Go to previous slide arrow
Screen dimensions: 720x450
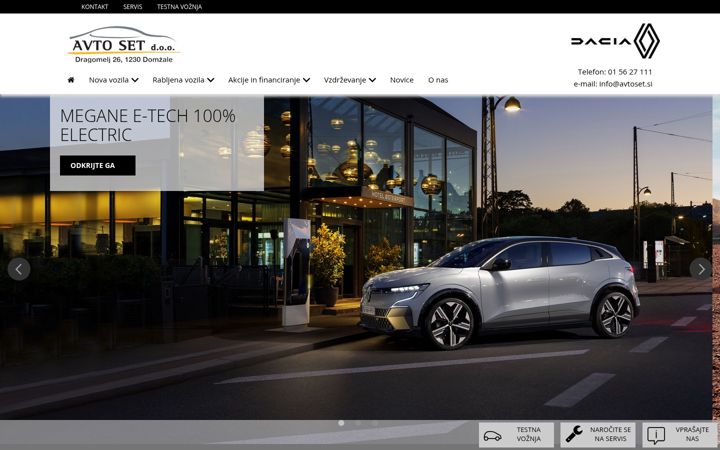(19, 270)
